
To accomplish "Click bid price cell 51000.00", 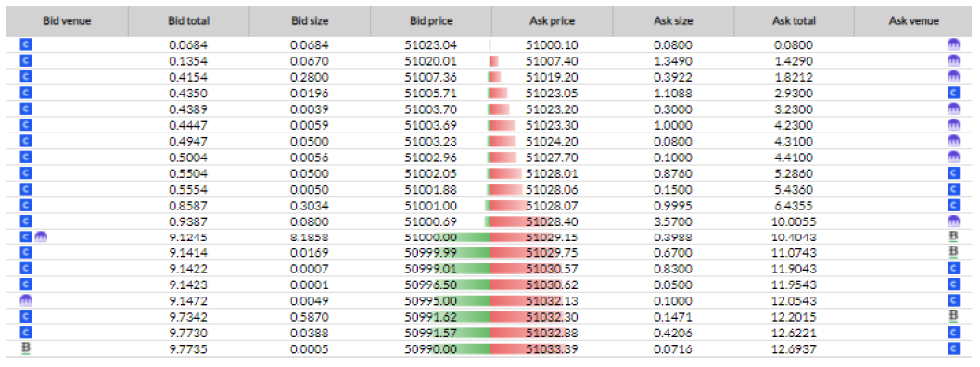I will [430, 237].
